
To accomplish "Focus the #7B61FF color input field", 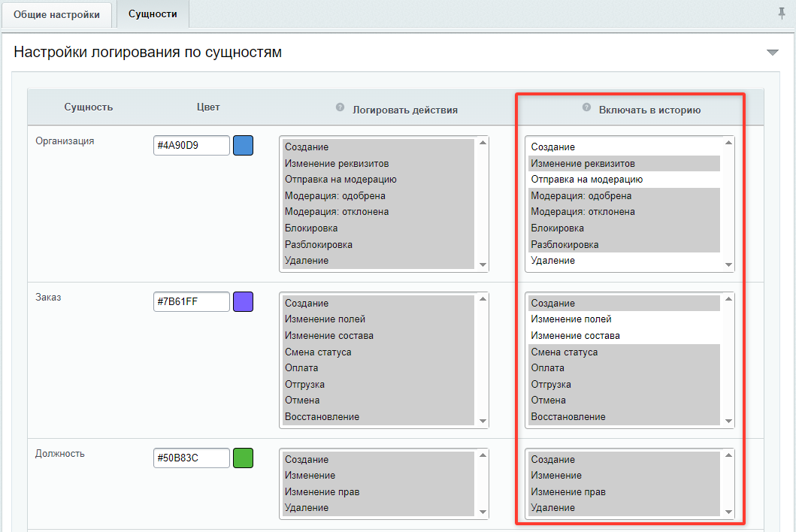I will click(192, 302).
